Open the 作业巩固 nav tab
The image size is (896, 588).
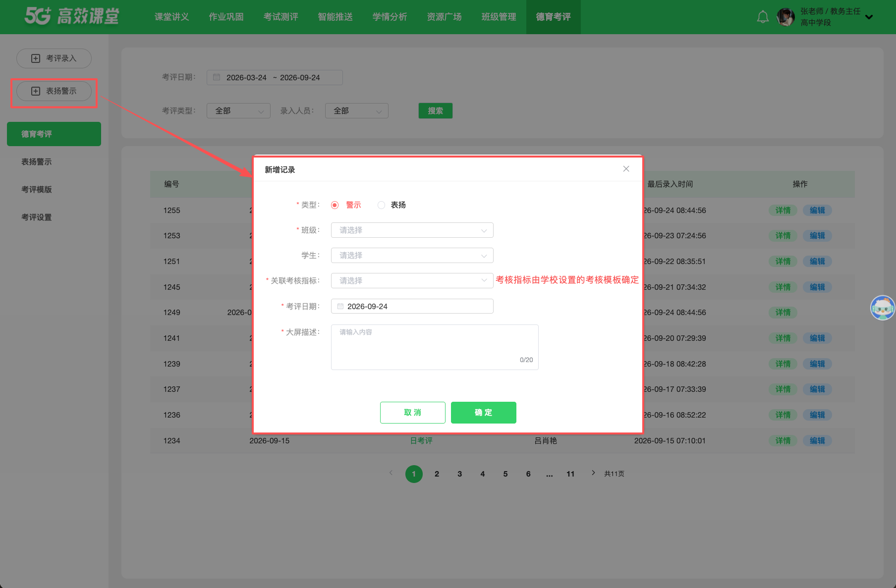coord(226,17)
